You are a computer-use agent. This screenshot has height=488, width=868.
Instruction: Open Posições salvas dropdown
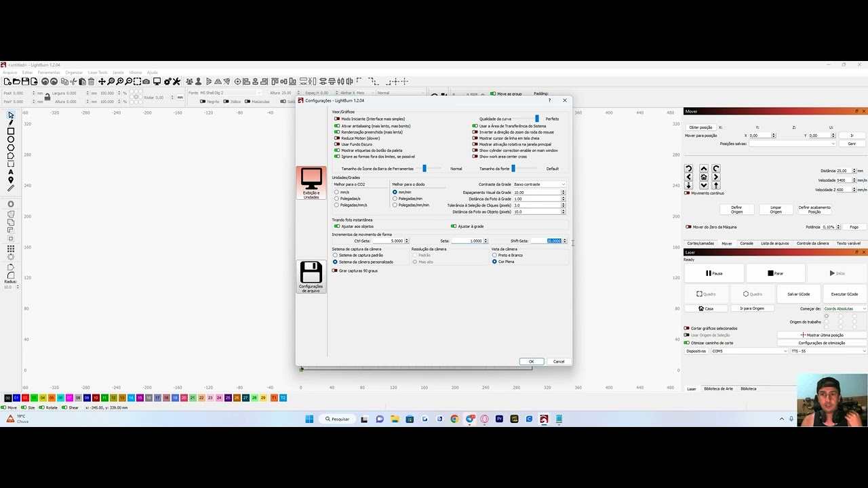[x=792, y=144]
